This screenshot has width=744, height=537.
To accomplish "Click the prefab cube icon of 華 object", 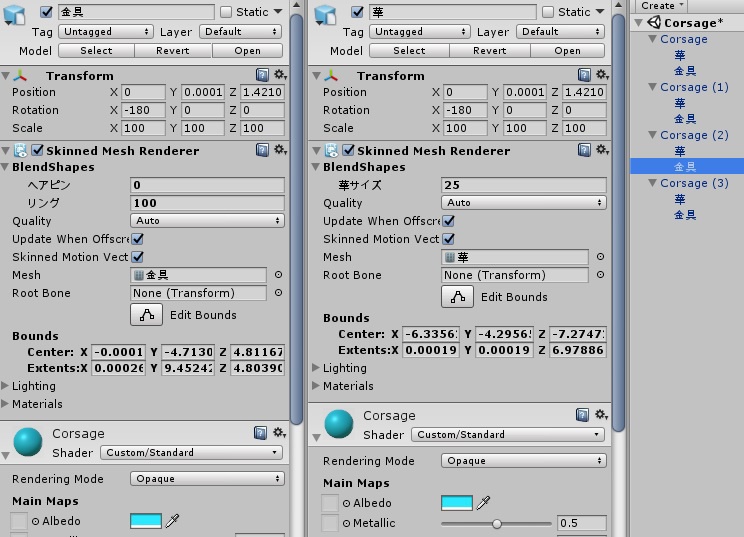I will pos(326,14).
